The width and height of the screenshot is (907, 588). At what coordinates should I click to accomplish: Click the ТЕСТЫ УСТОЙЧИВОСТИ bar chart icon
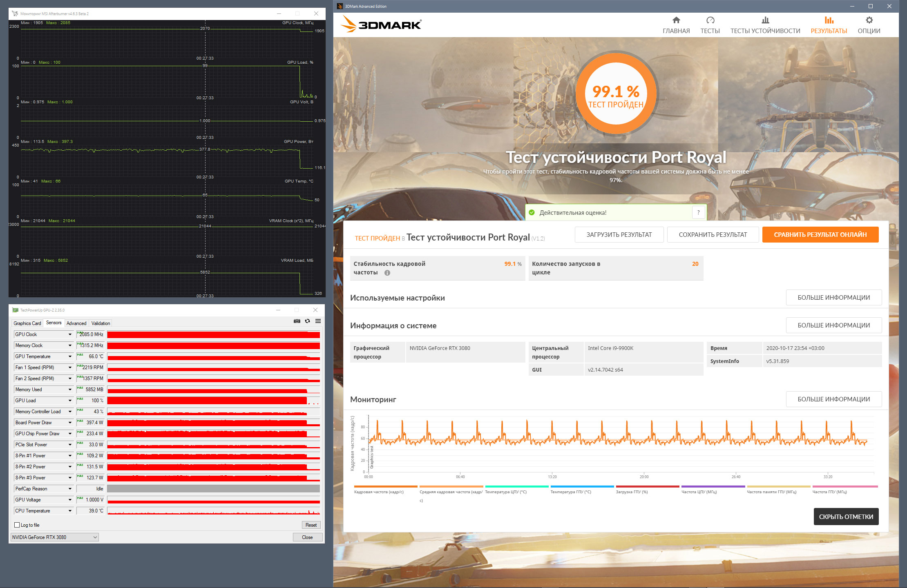(765, 20)
